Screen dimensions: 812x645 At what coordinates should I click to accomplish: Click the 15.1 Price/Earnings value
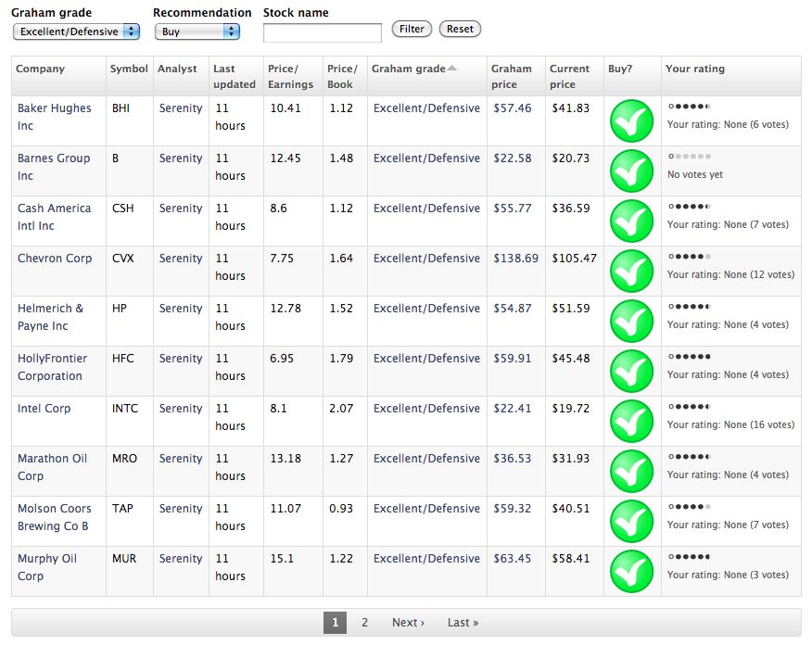point(282,559)
